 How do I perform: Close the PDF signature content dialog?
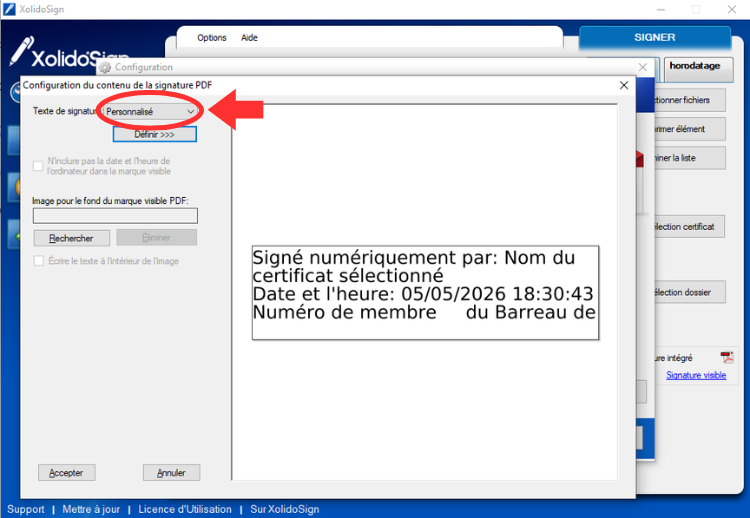click(x=624, y=85)
